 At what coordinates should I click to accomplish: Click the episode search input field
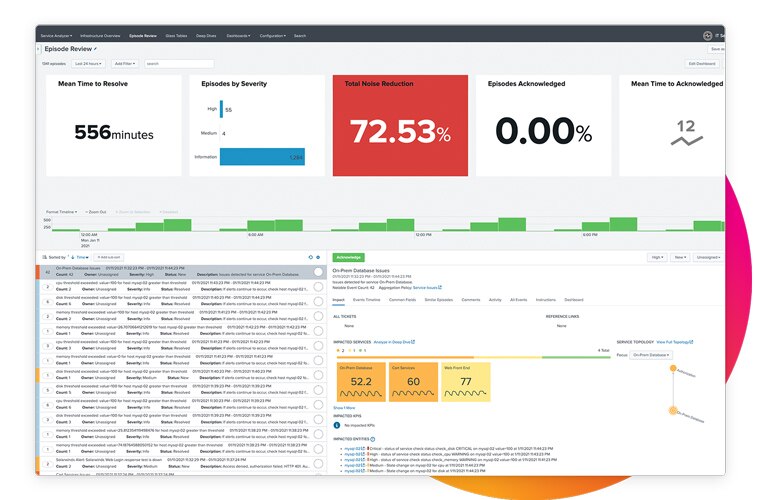click(178, 63)
